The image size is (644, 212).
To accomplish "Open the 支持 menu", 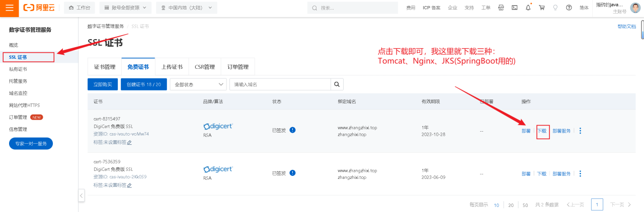I will pos(469,8).
